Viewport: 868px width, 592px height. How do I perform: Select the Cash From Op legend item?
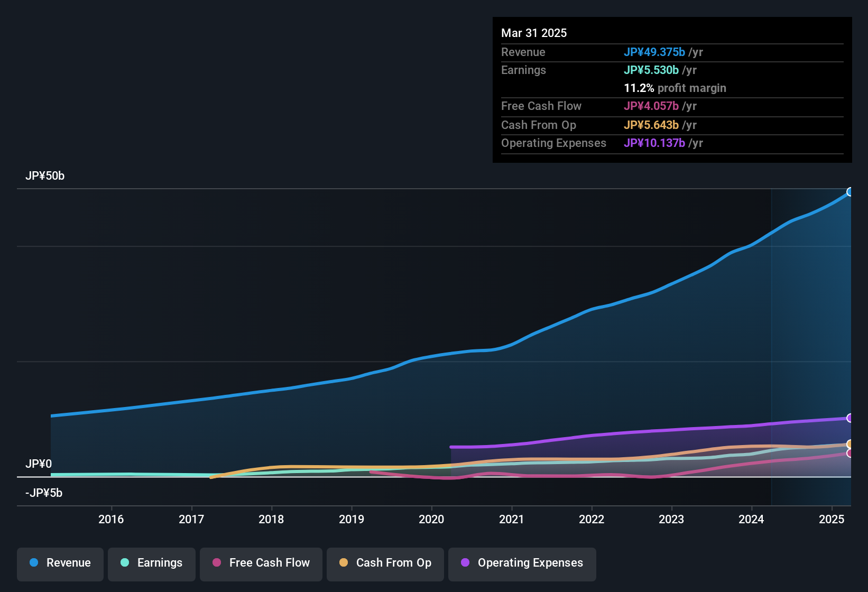pyautogui.click(x=385, y=563)
